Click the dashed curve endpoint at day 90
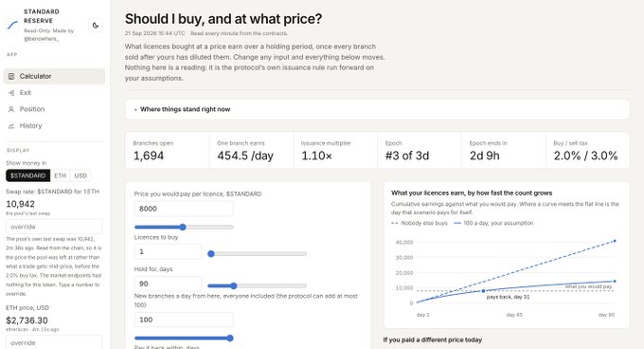This screenshot has width=644, height=349. coord(615,241)
